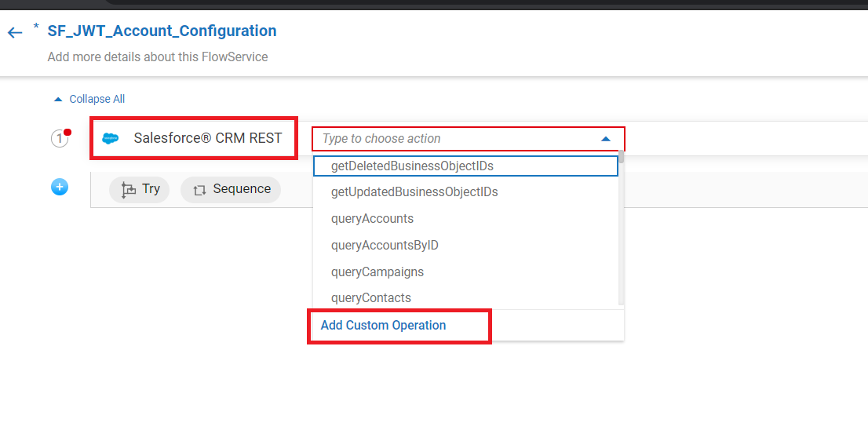
Task: Click Collapse All to collapse steps
Action: pyautogui.click(x=97, y=99)
